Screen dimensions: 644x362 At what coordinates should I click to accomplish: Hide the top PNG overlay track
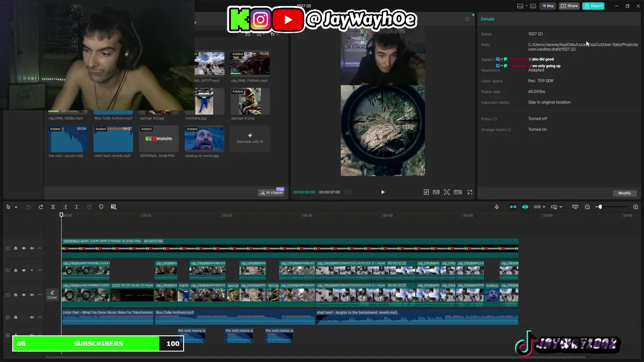(24, 248)
